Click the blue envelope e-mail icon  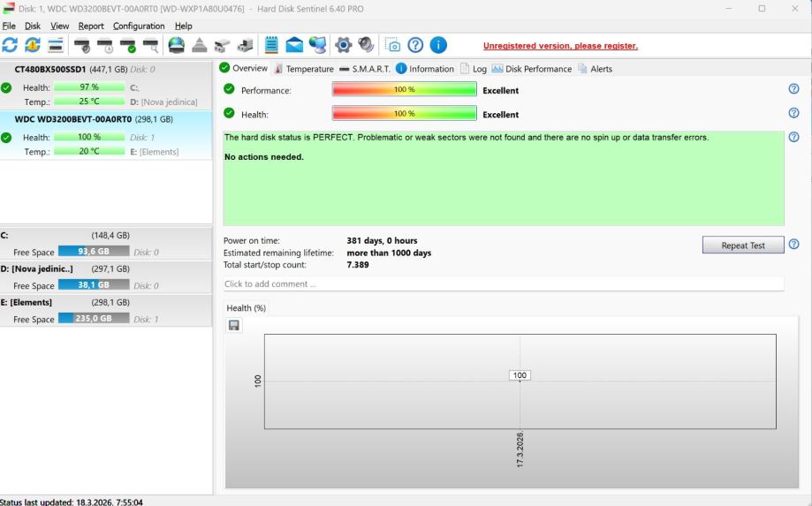tap(294, 45)
